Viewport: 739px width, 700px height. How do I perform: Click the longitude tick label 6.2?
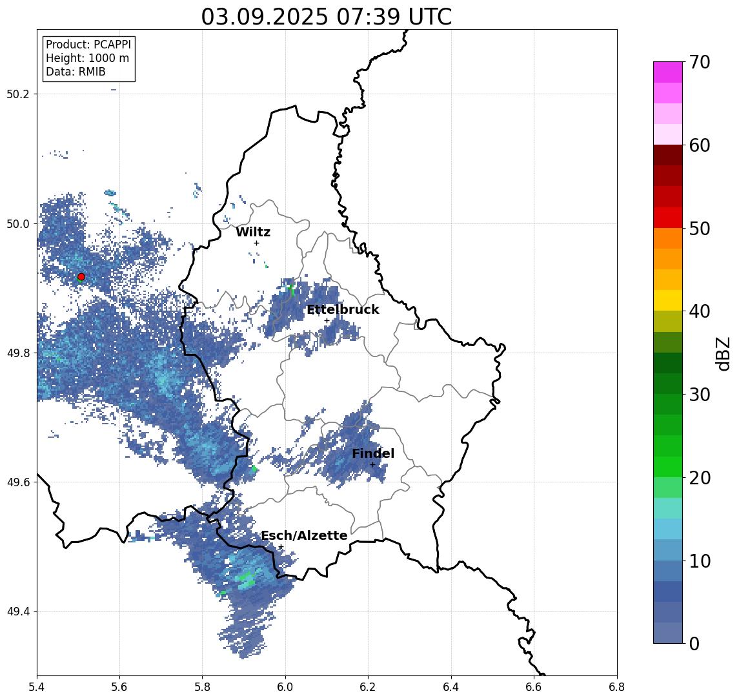(369, 687)
